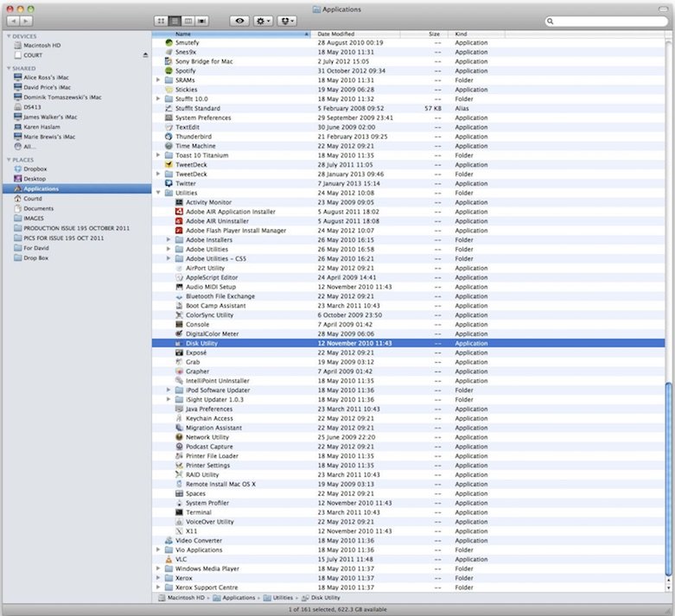Collapse the Utilities folder

tap(158, 193)
